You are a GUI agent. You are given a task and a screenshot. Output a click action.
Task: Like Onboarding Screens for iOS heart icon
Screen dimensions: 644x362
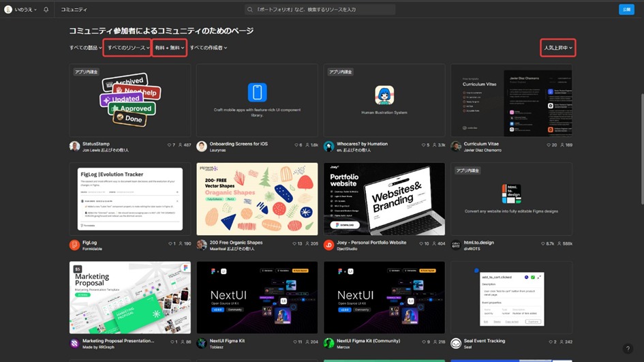point(296,145)
